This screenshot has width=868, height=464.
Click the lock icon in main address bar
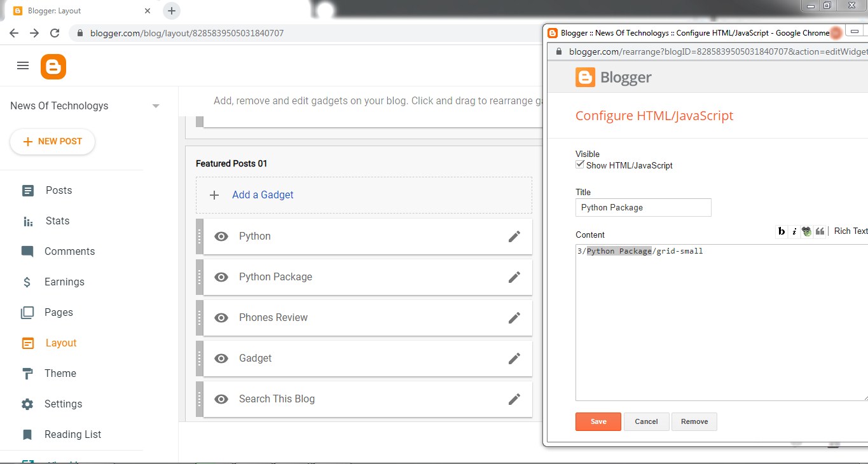pos(80,33)
